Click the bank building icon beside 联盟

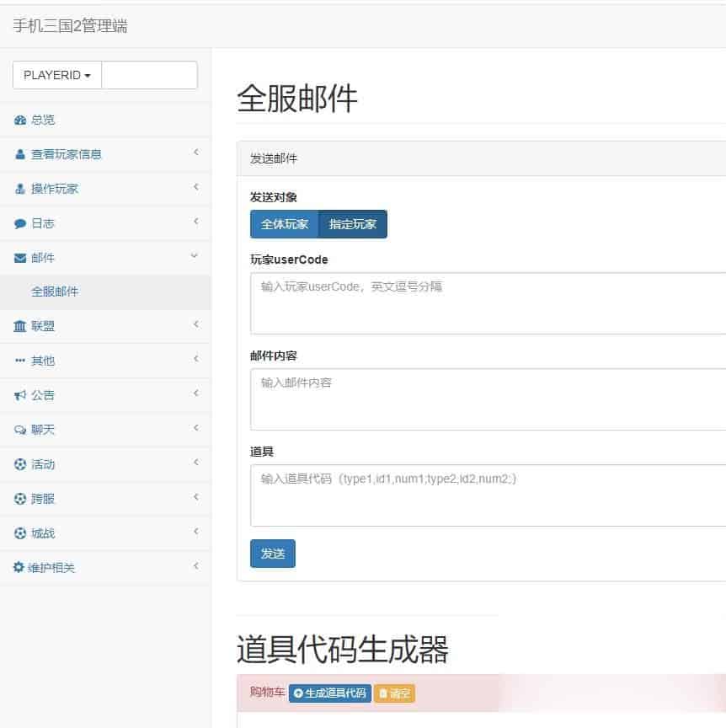[20, 326]
